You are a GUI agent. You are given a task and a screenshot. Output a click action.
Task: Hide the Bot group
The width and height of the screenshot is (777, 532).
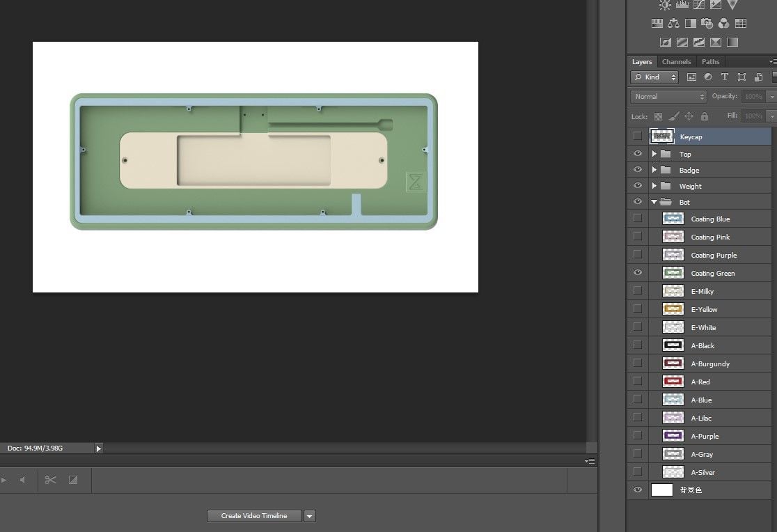click(x=638, y=201)
